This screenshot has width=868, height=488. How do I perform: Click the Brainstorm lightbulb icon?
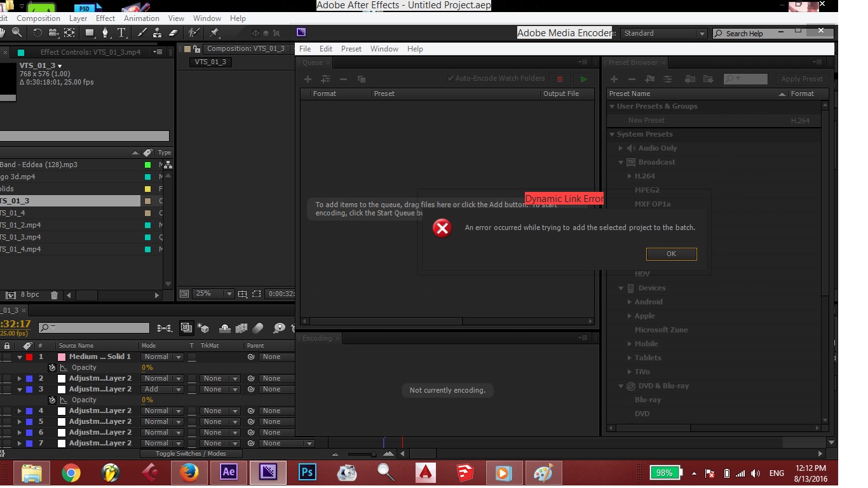(279, 328)
